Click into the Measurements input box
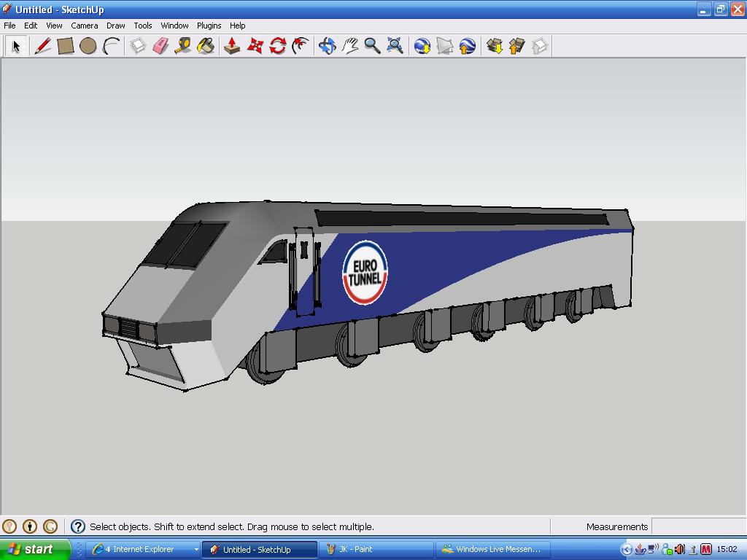Screen dimensions: 747x560 (x=698, y=526)
